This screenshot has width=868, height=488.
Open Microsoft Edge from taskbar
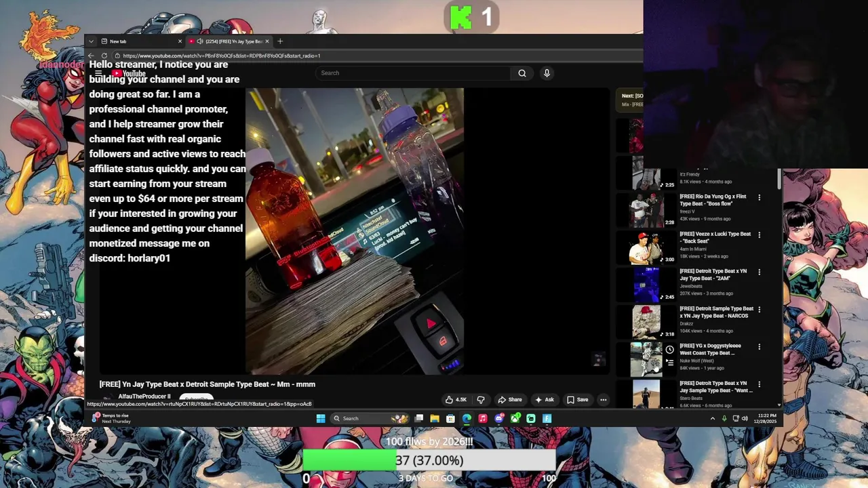click(x=467, y=418)
